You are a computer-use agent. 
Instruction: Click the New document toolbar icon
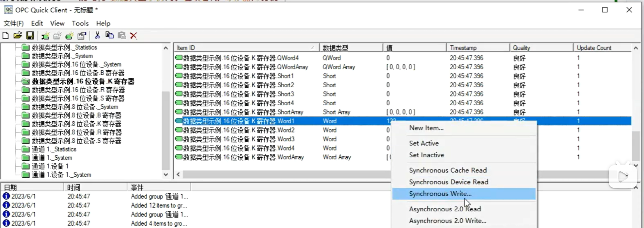pyautogui.click(x=6, y=36)
